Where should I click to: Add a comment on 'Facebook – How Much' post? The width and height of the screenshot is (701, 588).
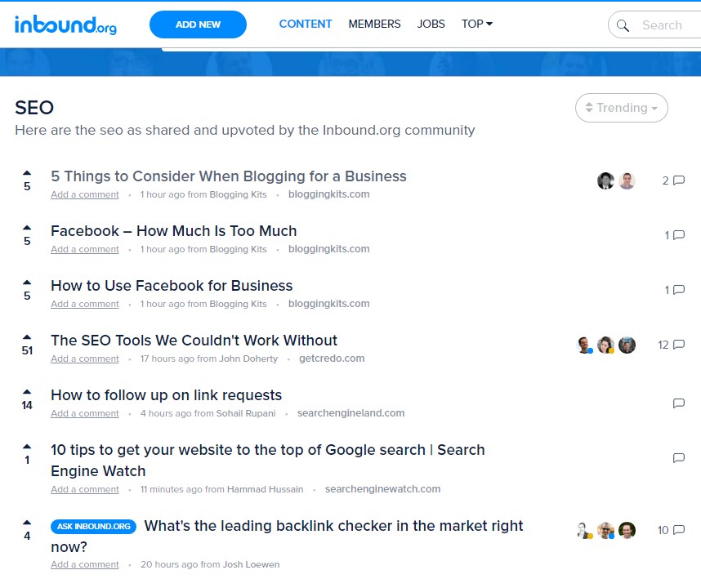point(84,249)
